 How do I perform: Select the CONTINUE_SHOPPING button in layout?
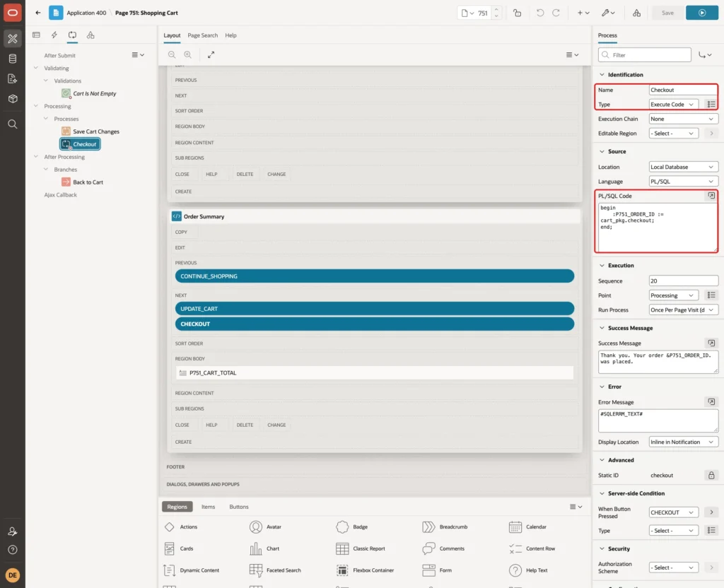click(375, 276)
